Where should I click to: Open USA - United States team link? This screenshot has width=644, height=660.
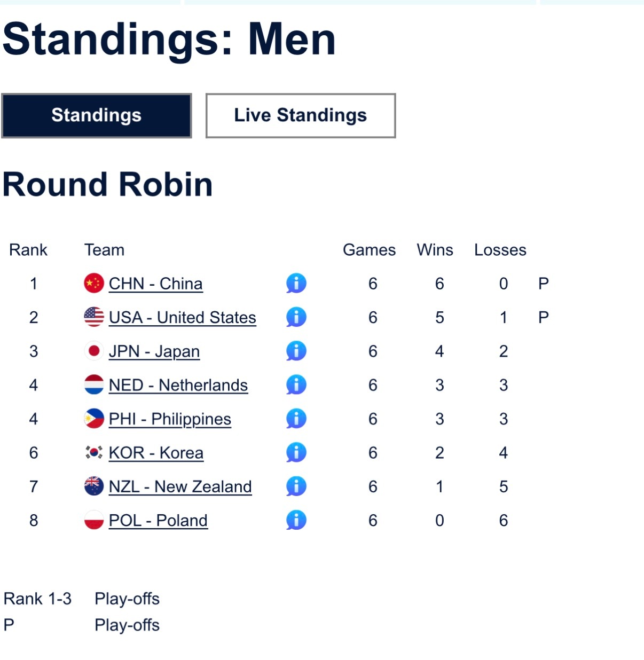182,317
